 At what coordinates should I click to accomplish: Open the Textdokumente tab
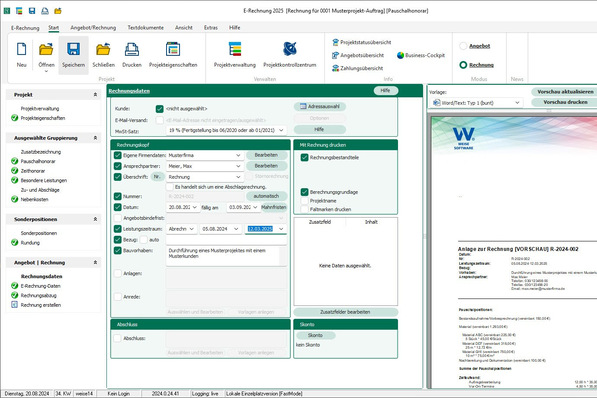click(x=146, y=28)
